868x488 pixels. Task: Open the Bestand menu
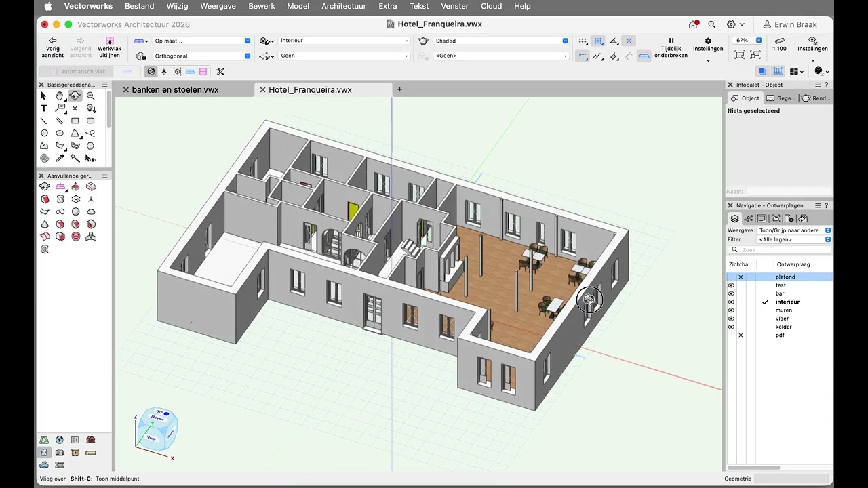(140, 6)
